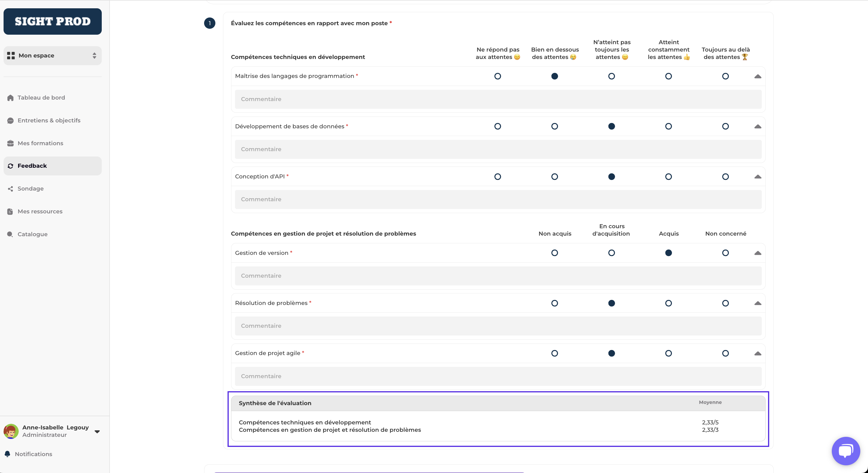Click the SIGHT PROD logo
The height and width of the screenshot is (473, 868).
point(53,22)
